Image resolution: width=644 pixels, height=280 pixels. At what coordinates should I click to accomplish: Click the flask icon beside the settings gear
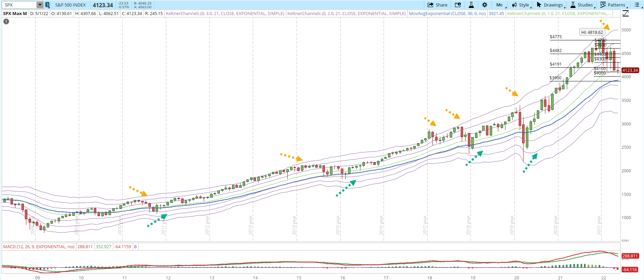click(x=471, y=5)
